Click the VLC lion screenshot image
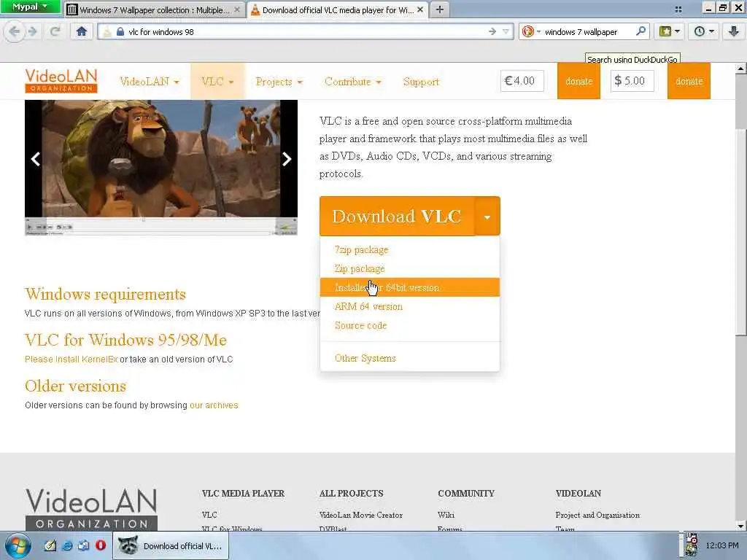747x560 pixels. coord(161,168)
